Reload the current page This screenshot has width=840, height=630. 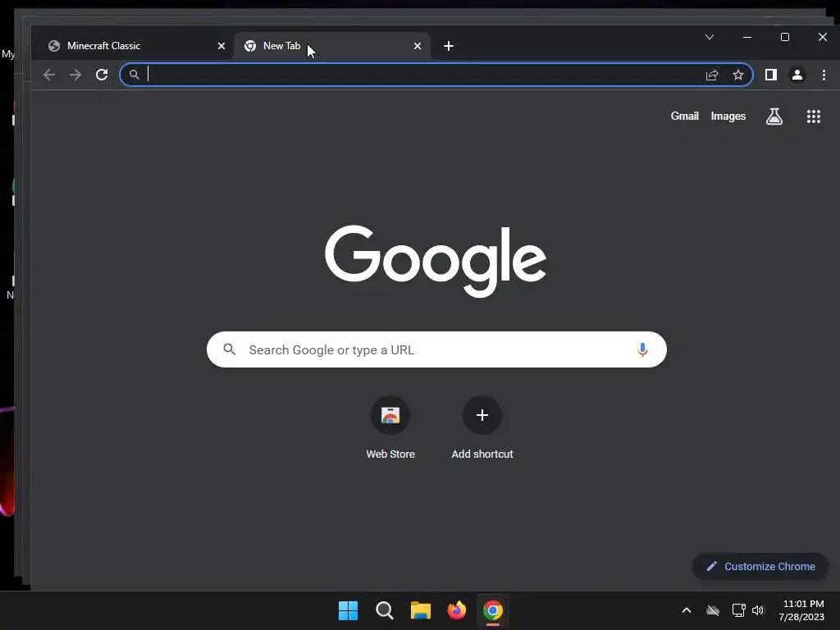102,75
